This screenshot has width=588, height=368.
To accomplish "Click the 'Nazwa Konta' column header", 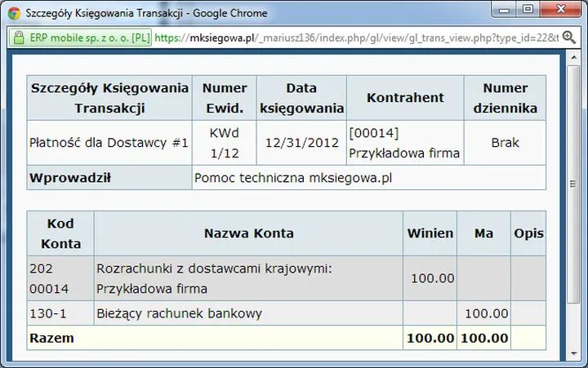I will (x=248, y=233).
